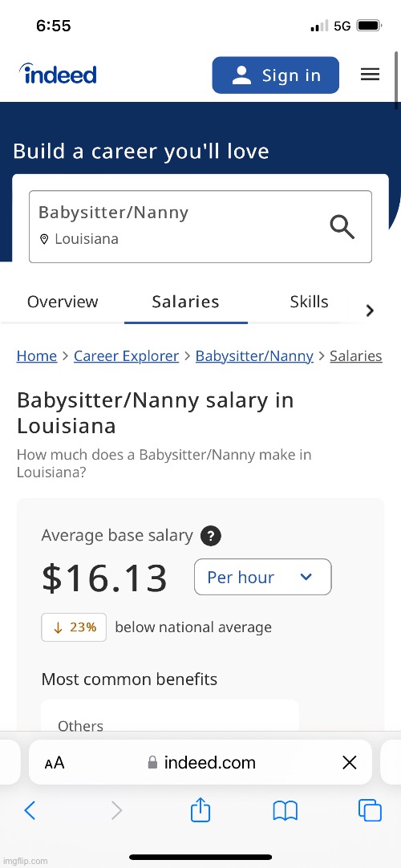The image size is (401, 868).
Task: Tap the Safari share icon
Action: click(x=200, y=810)
